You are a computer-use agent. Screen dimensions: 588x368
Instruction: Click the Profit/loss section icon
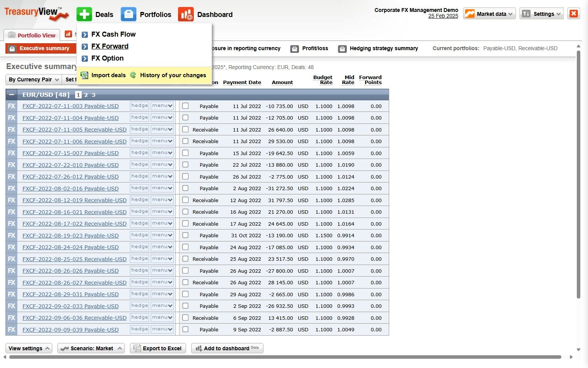coord(295,49)
